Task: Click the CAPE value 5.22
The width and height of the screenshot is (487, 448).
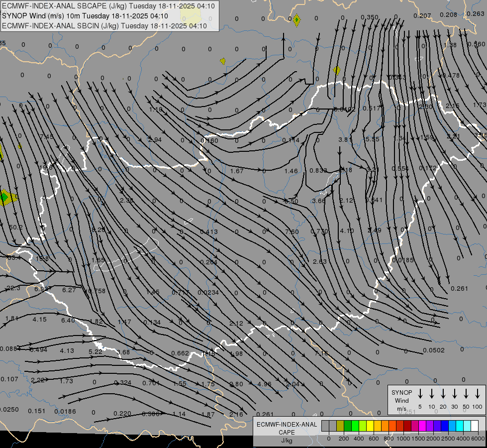Action: pos(96,351)
